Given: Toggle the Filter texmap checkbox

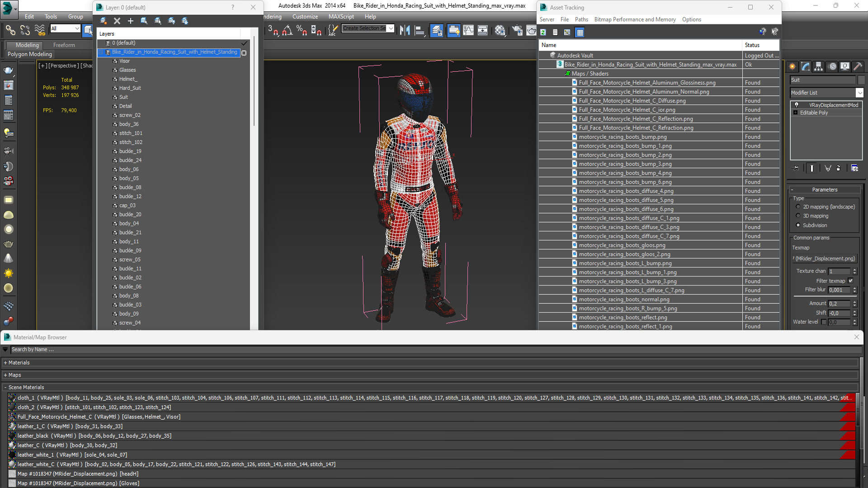Looking at the screenshot, I should click(x=850, y=281).
